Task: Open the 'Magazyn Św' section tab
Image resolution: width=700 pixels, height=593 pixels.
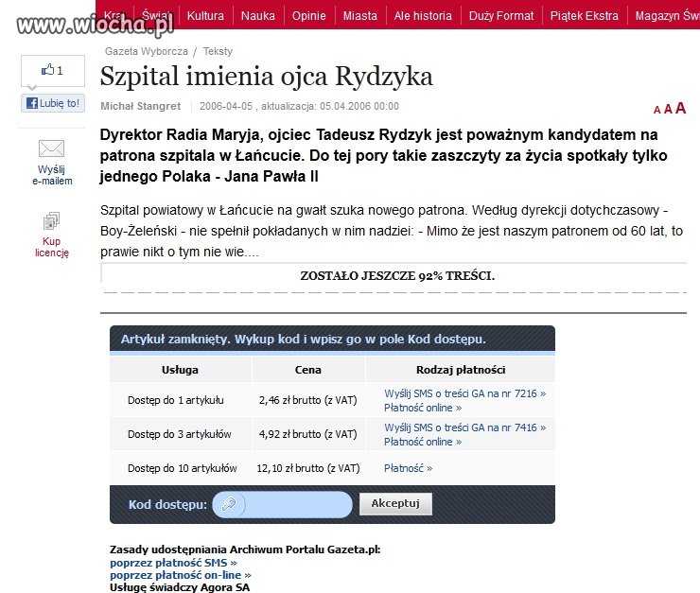Action: coord(667,16)
